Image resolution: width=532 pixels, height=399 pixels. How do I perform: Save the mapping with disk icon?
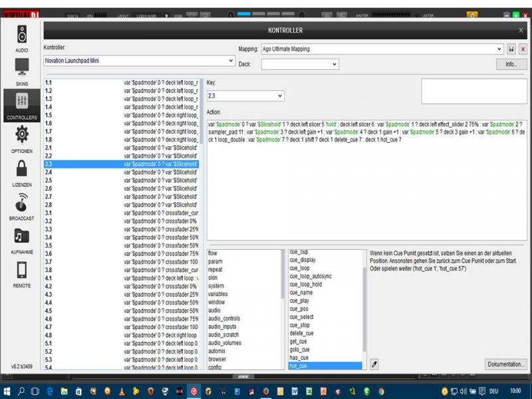pyautogui.click(x=511, y=49)
